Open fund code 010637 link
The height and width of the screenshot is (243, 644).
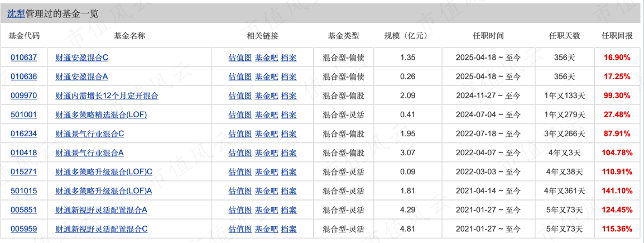click(x=23, y=57)
